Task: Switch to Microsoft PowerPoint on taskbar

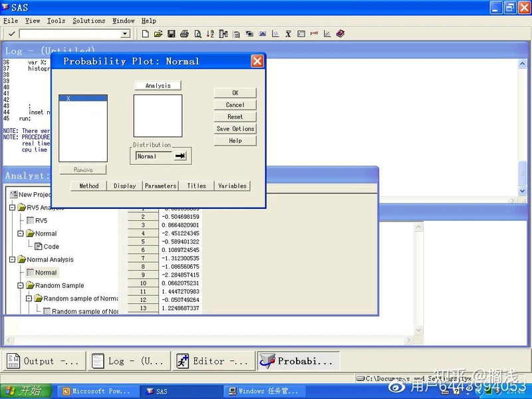Action: (97, 391)
